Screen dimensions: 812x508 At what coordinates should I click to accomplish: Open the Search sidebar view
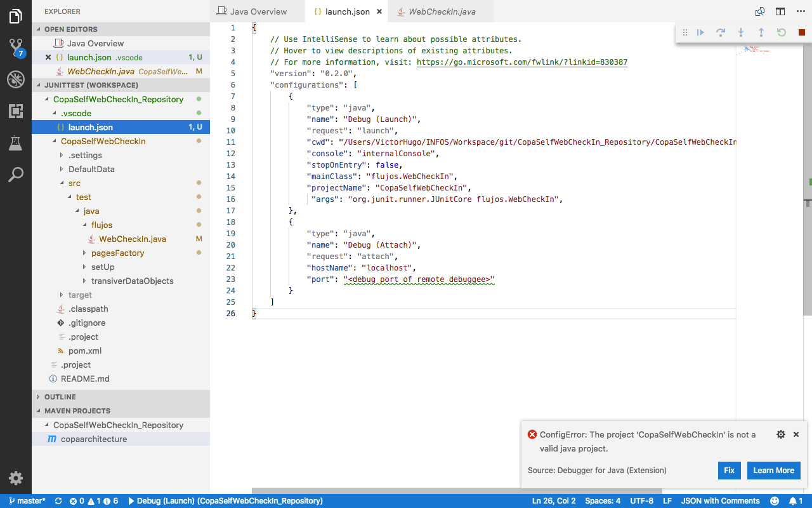pos(15,175)
